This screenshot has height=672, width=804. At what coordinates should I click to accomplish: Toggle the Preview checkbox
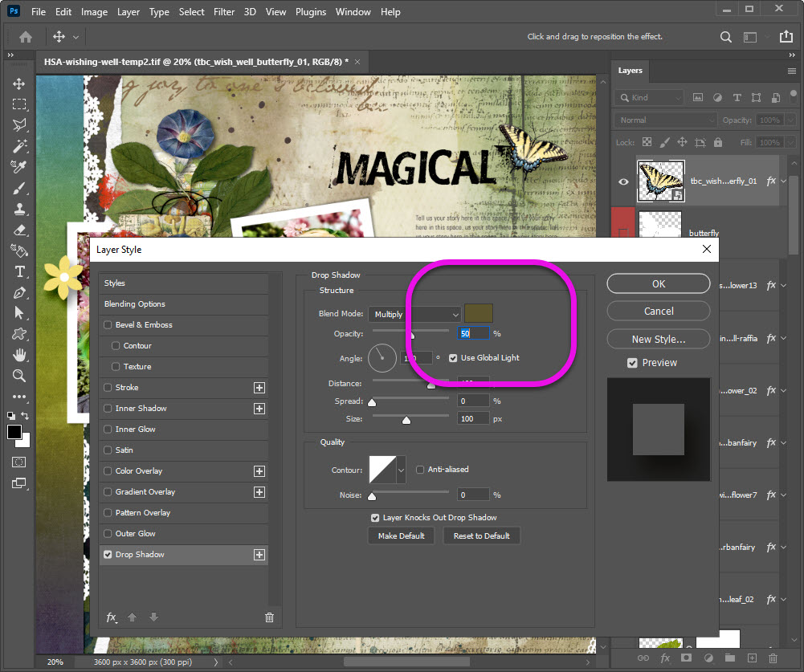[x=633, y=363]
